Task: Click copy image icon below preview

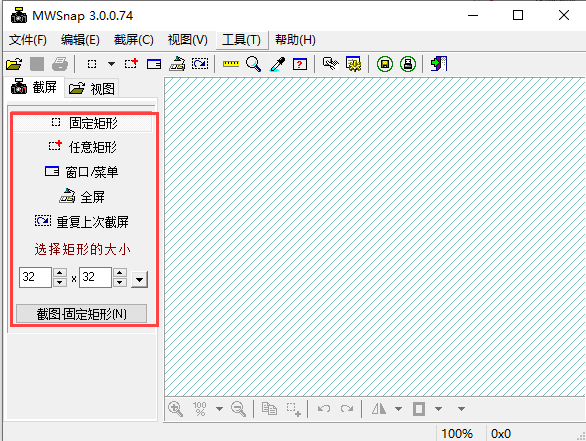Action: click(269, 408)
